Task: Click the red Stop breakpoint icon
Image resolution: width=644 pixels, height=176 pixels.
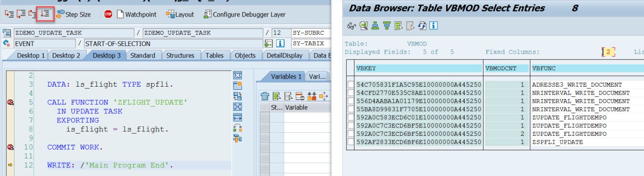Action: click(x=108, y=14)
